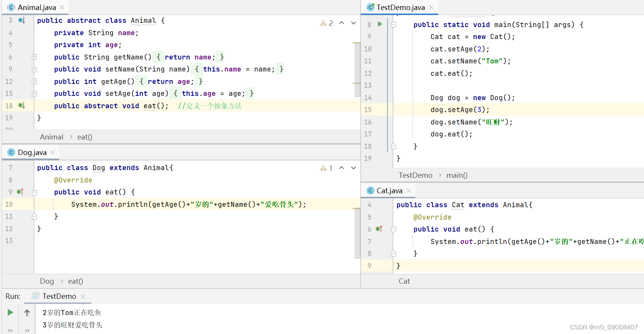Click the Dog.java vertical scrollbar
This screenshot has width=644, height=334.
[x=357, y=233]
